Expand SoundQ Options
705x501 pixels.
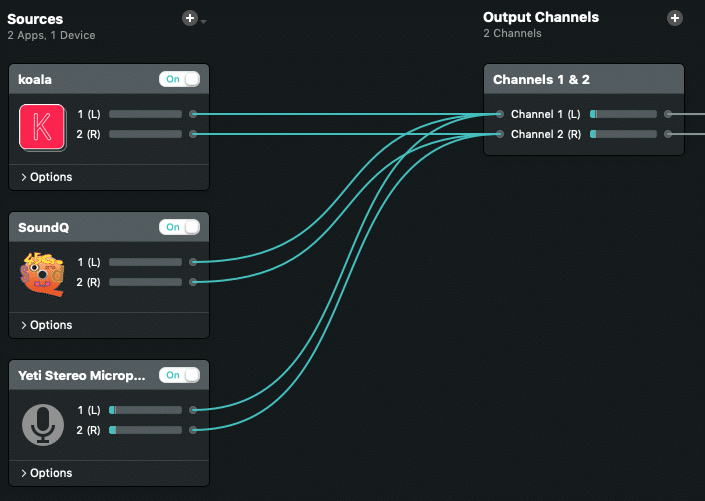(46, 325)
